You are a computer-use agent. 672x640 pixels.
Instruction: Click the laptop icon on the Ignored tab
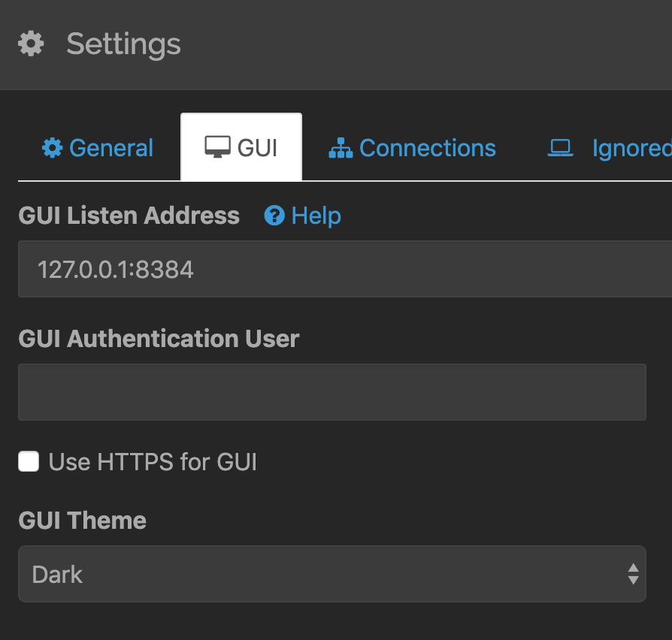(561, 148)
